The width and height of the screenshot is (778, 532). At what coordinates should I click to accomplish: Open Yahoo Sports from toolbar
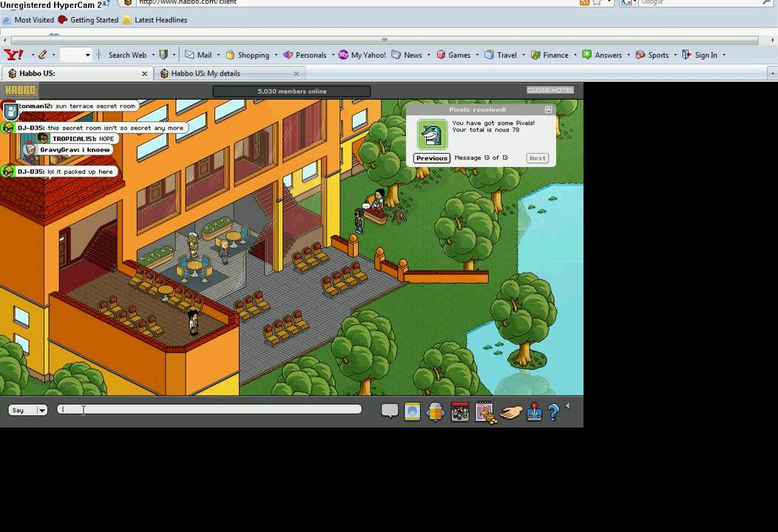(x=652, y=55)
